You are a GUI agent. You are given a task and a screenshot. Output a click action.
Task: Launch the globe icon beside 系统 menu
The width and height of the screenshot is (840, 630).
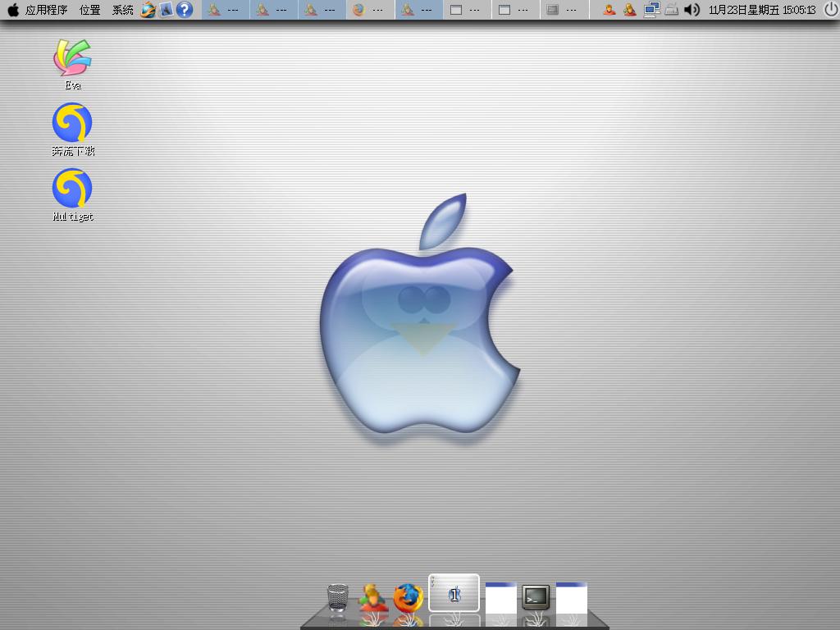(148, 10)
